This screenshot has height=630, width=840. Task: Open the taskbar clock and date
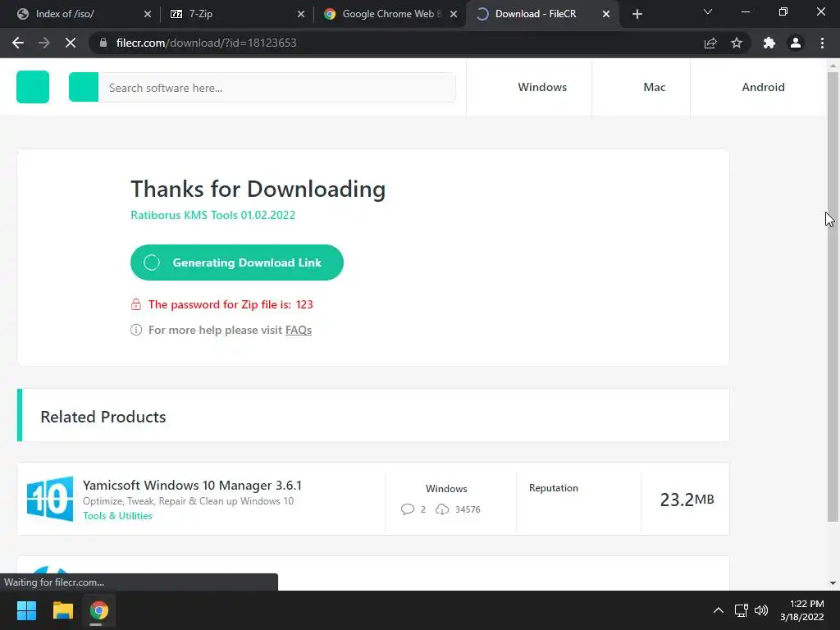[802, 610]
